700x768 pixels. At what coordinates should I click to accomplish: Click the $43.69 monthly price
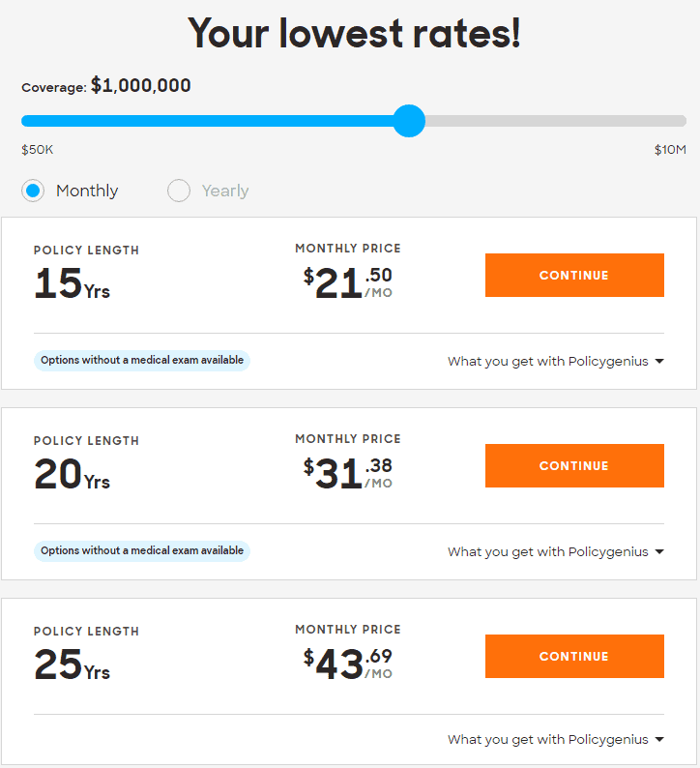(348, 664)
